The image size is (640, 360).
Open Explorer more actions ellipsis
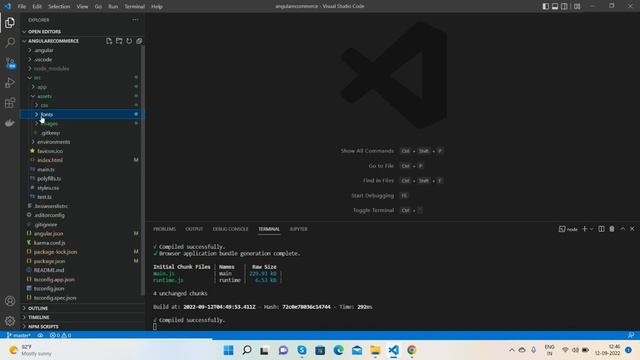click(135, 20)
